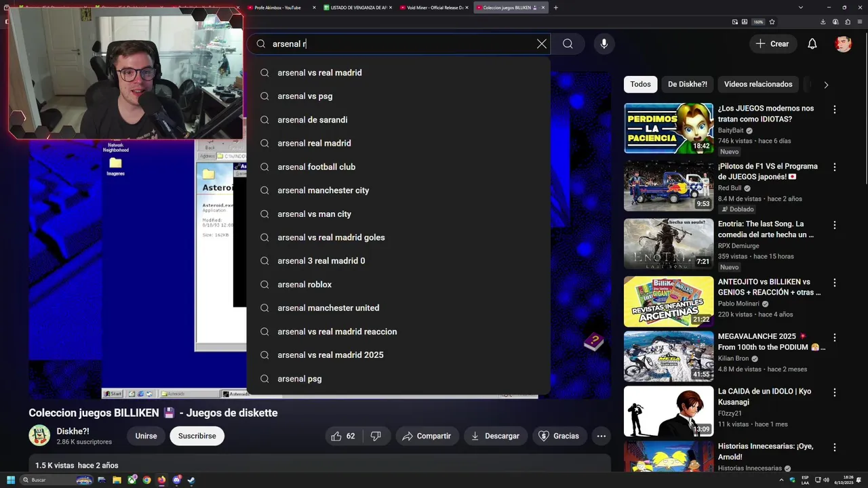Image resolution: width=868 pixels, height=488 pixels.
Task: Open File Explorer from the taskbar
Action: (x=117, y=480)
